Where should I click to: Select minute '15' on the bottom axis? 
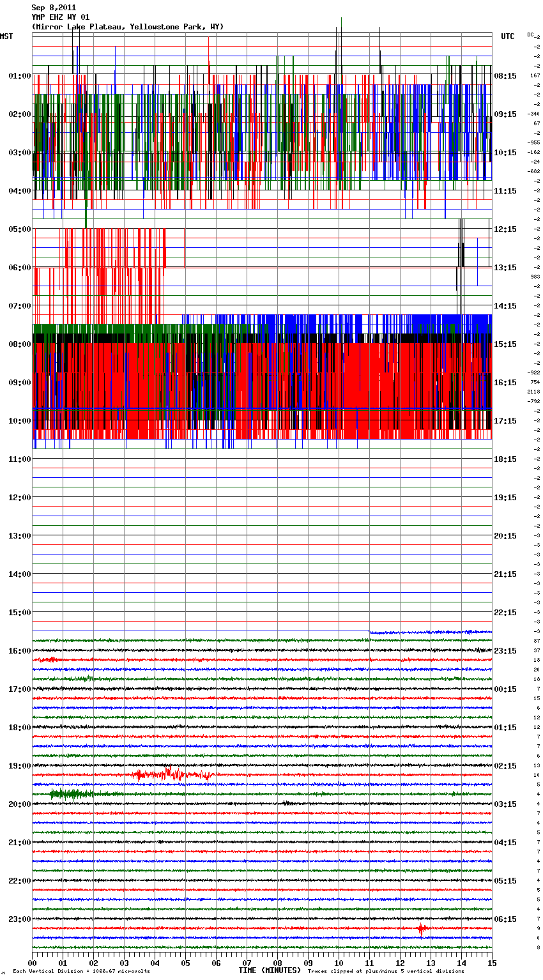(492, 963)
